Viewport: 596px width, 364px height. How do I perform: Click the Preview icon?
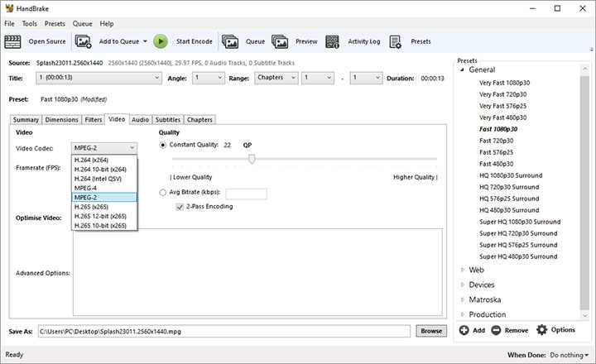pos(280,41)
